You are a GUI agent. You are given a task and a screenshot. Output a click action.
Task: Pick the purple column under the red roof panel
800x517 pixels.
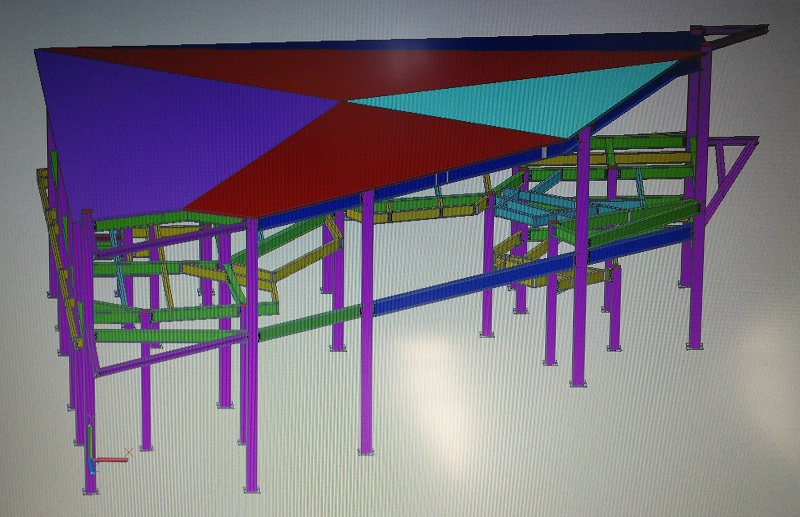coord(368,320)
